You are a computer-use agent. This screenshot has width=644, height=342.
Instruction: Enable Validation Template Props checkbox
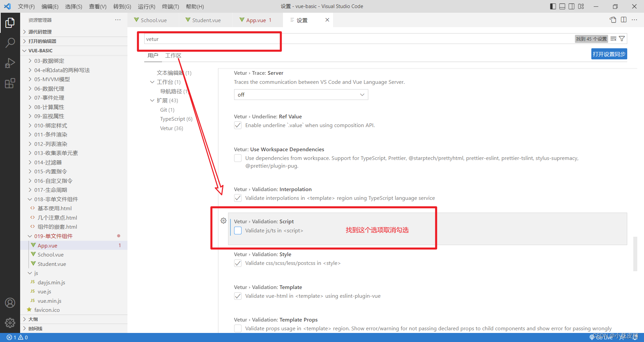[x=238, y=329]
